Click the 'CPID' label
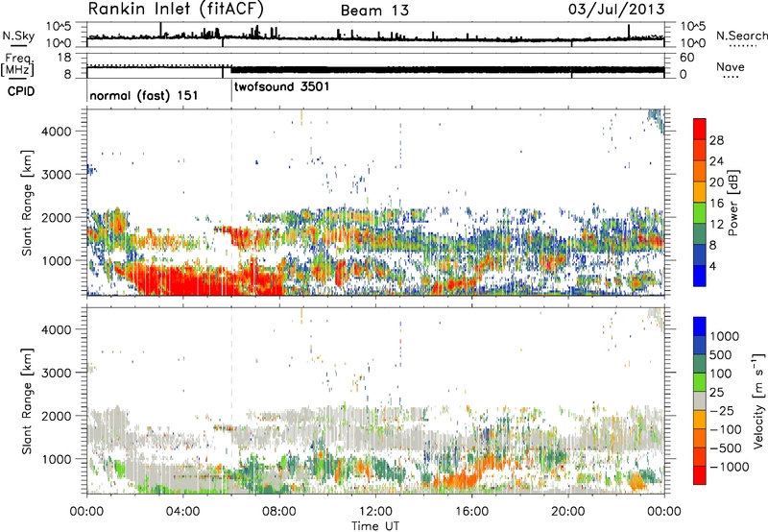 21,91
